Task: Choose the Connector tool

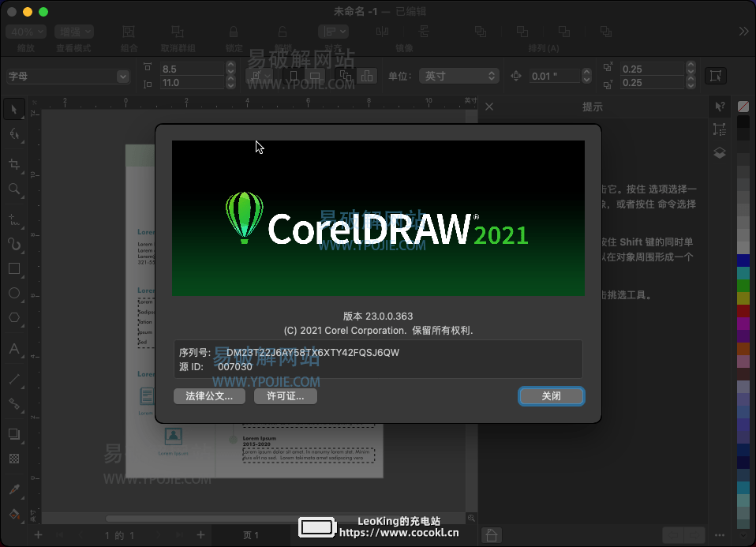Action: (14, 404)
